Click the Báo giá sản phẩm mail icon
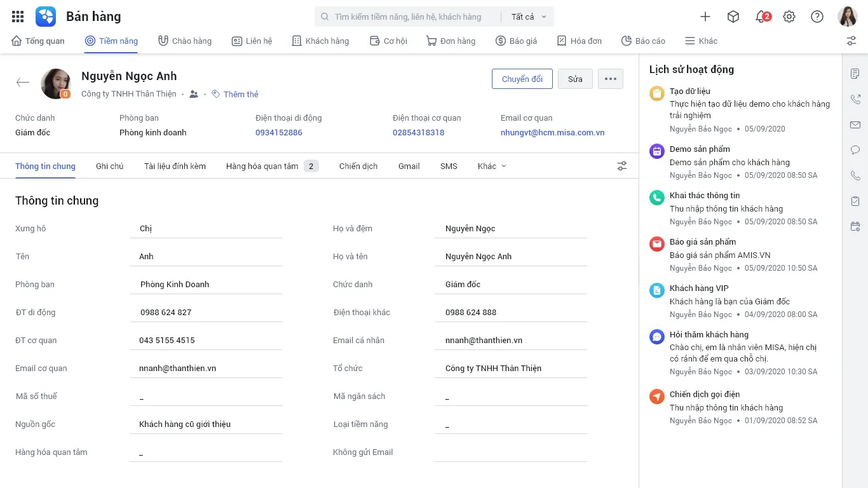The width and height of the screenshot is (868, 488). [657, 244]
